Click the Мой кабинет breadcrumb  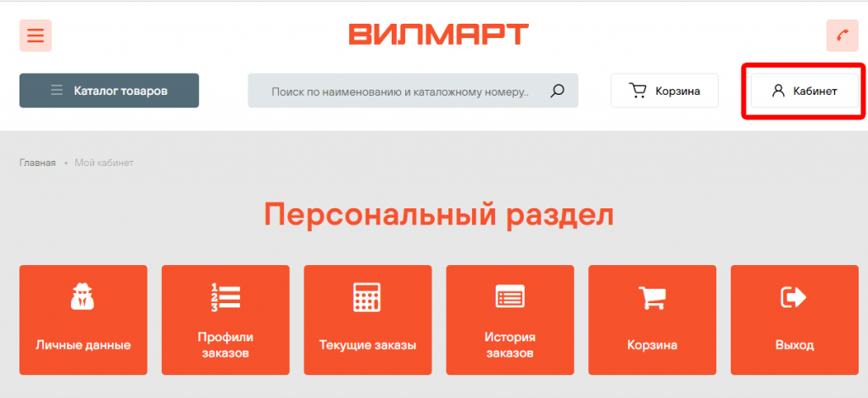tap(104, 163)
